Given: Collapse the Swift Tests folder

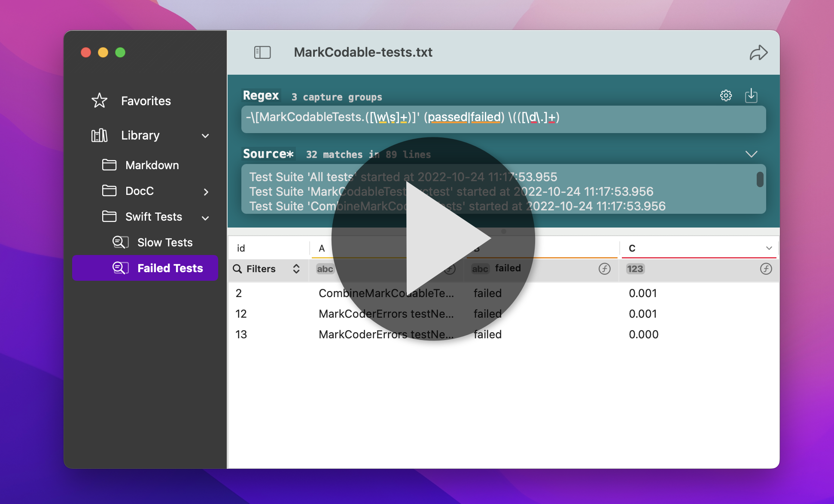Looking at the screenshot, I should [x=205, y=218].
